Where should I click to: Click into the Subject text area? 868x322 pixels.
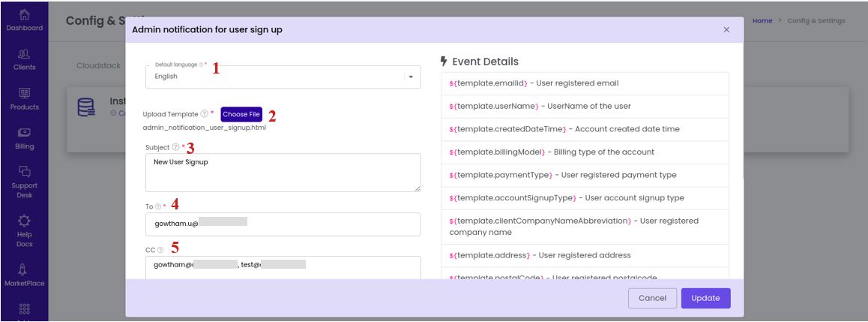[x=283, y=173]
